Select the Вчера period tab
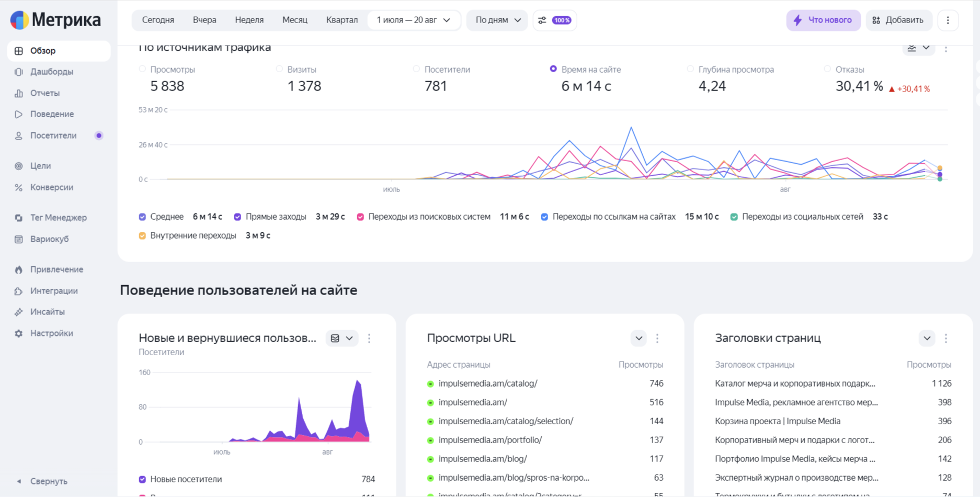 (204, 20)
